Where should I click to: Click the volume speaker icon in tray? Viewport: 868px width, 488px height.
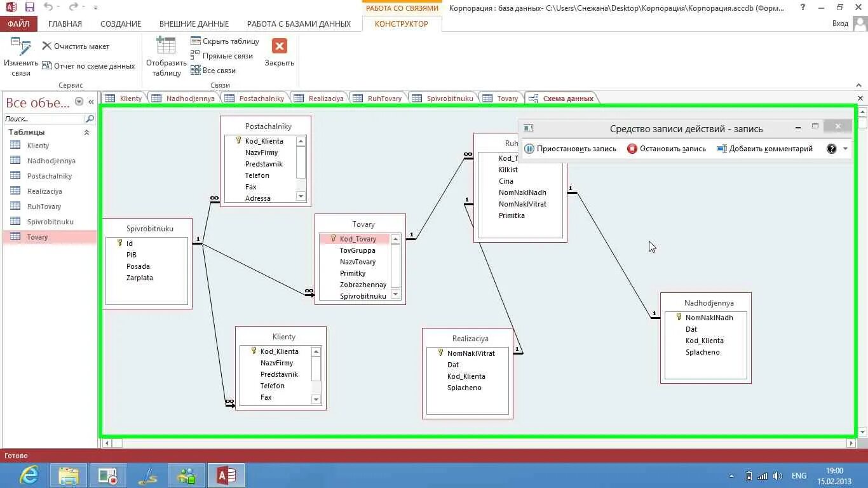pos(778,476)
